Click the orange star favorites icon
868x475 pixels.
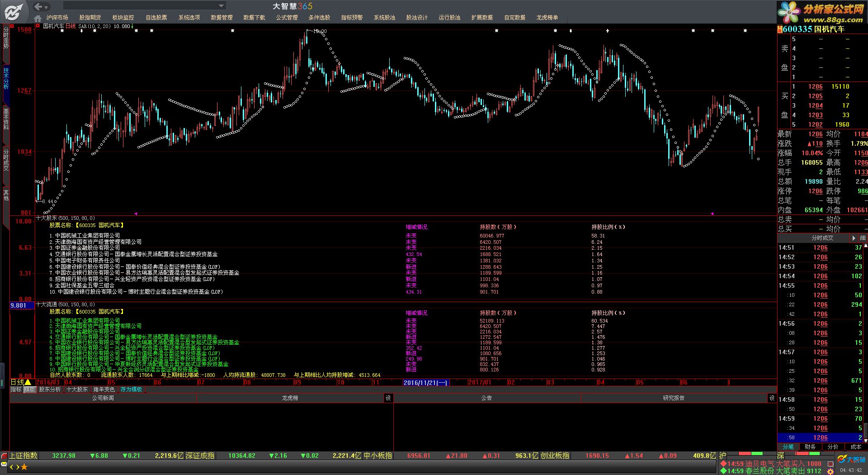[24, 467]
